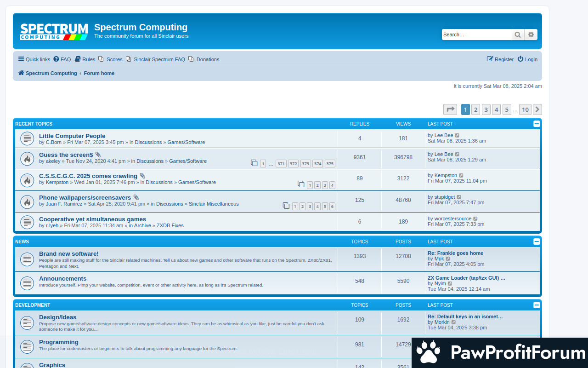Collapse the News section
This screenshot has height=368, width=588.
coord(537,241)
